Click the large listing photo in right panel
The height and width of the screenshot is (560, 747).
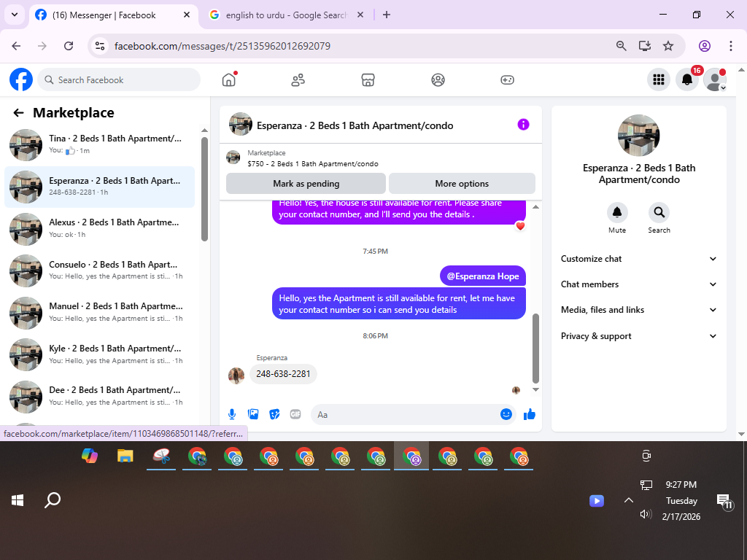tap(638, 135)
